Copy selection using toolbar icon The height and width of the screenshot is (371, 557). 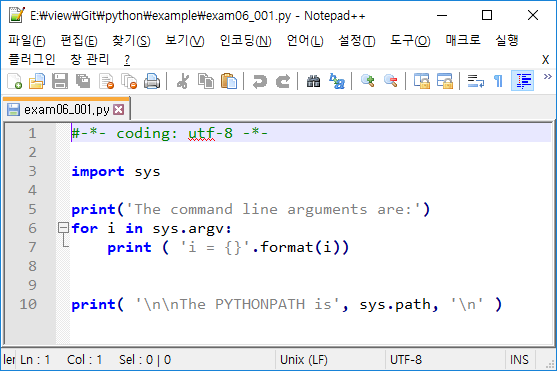click(x=206, y=81)
